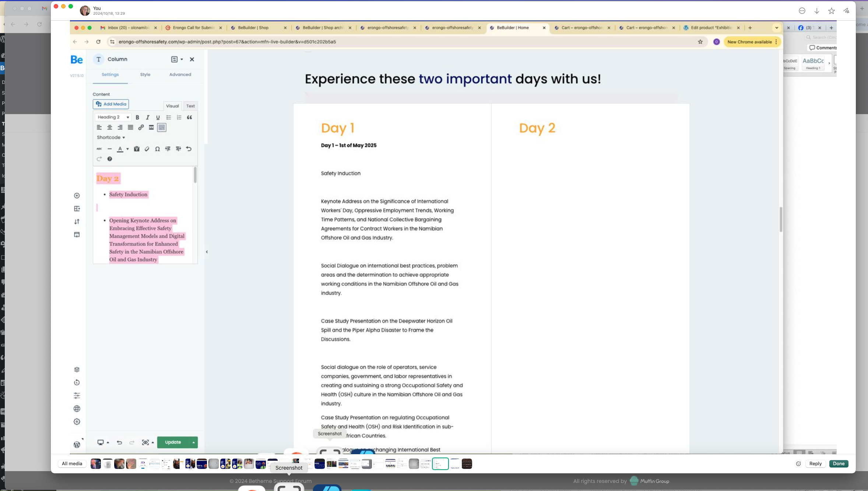The width and height of the screenshot is (868, 491).
Task: Insert a numbered list
Action: [x=179, y=117]
